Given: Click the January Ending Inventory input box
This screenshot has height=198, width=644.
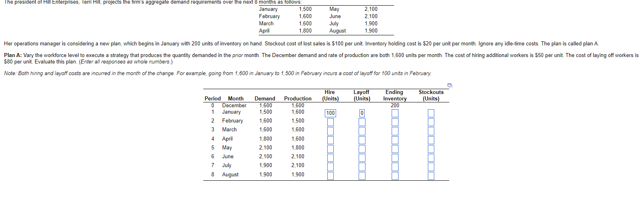Looking at the screenshot, I should pos(395,113).
